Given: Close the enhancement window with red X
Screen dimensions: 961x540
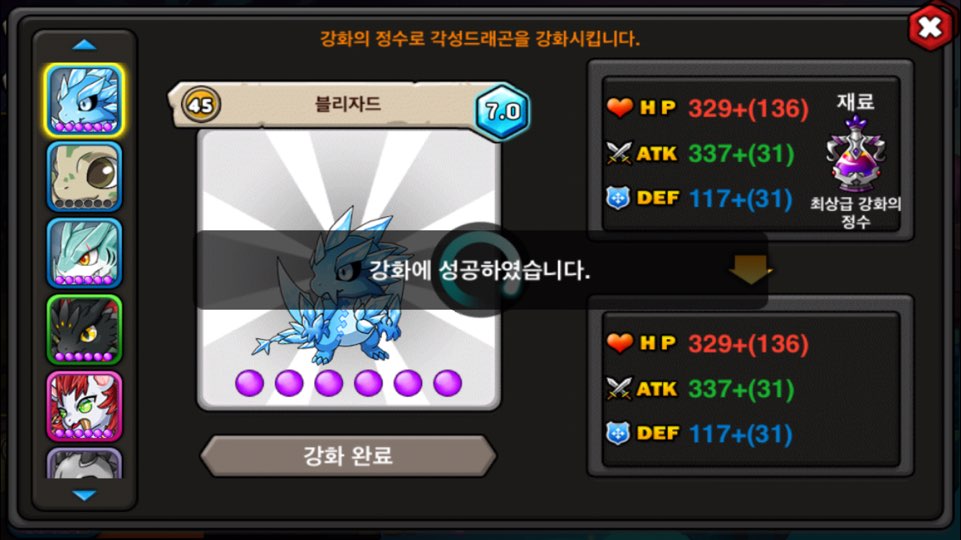Looking at the screenshot, I should tap(930, 26).
